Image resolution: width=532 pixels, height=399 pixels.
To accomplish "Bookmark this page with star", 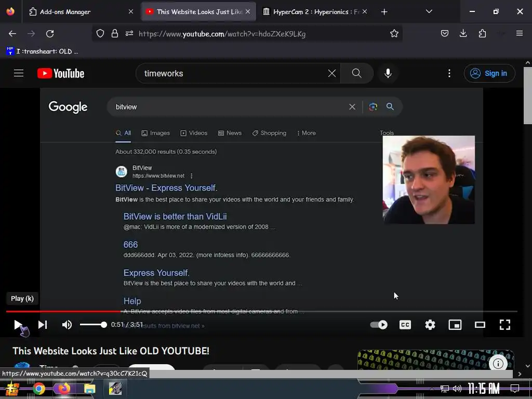I will [394, 34].
